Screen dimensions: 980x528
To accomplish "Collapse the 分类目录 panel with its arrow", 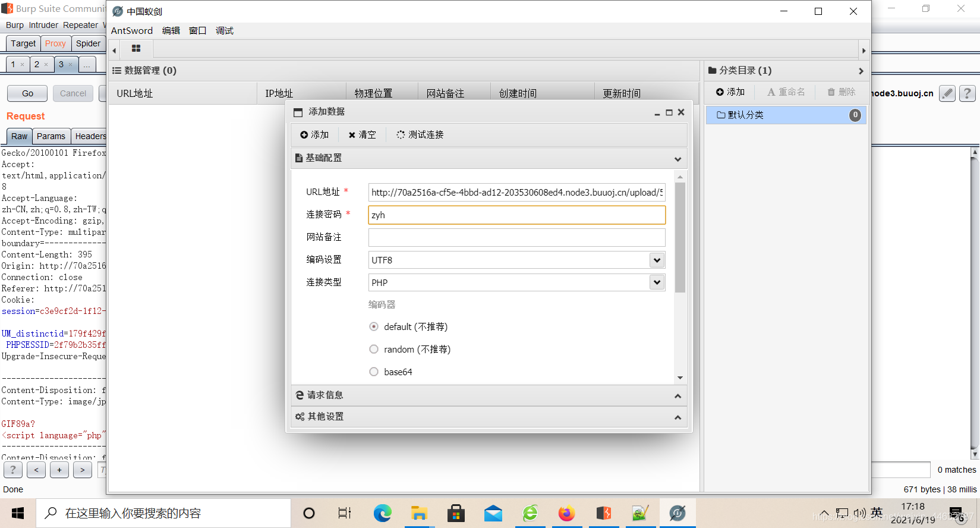I will click(x=861, y=71).
